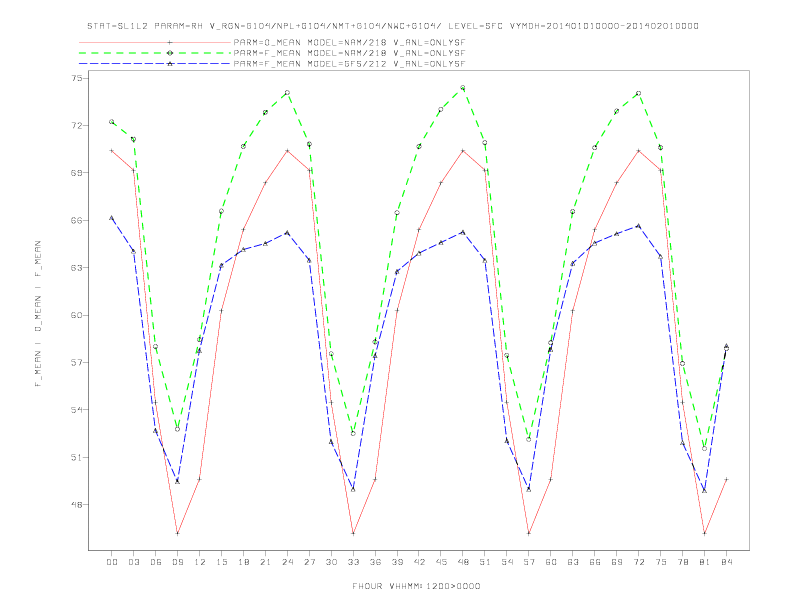The width and height of the screenshot is (792, 612).
Task: Click green circle marker peaking above hour 48
Action: [463, 88]
